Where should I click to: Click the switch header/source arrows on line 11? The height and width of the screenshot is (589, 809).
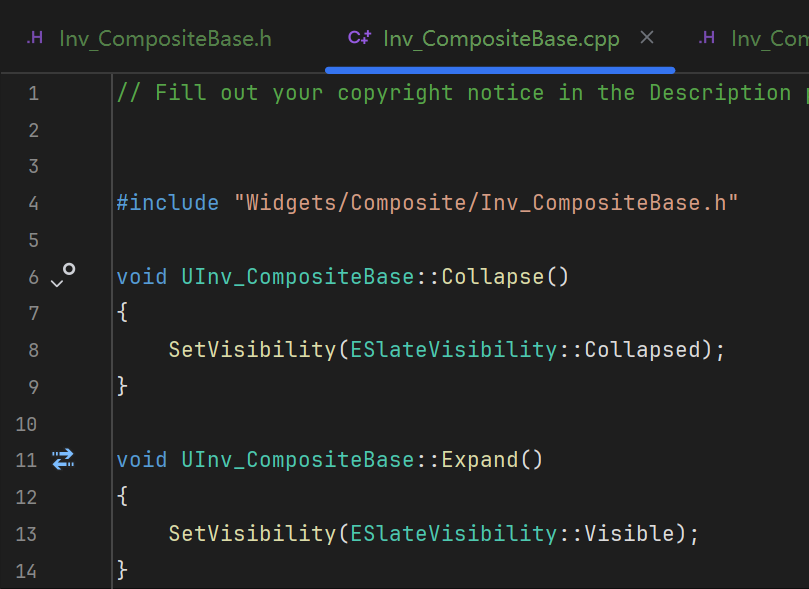63,459
